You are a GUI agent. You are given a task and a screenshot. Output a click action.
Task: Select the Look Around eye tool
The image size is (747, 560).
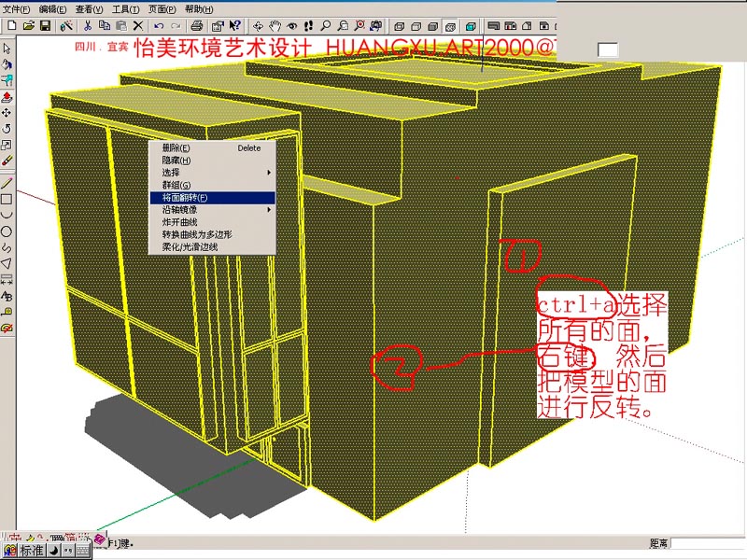(x=291, y=26)
